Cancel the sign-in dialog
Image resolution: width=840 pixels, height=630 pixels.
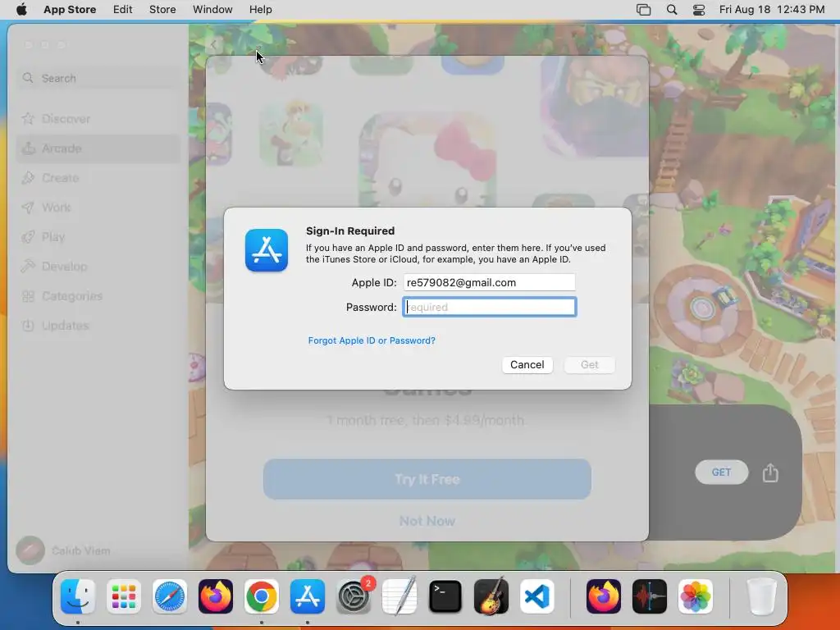coord(527,365)
